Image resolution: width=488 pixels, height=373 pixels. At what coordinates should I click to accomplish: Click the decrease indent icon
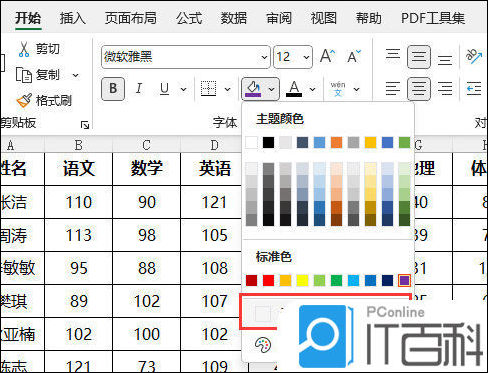pos(474,89)
